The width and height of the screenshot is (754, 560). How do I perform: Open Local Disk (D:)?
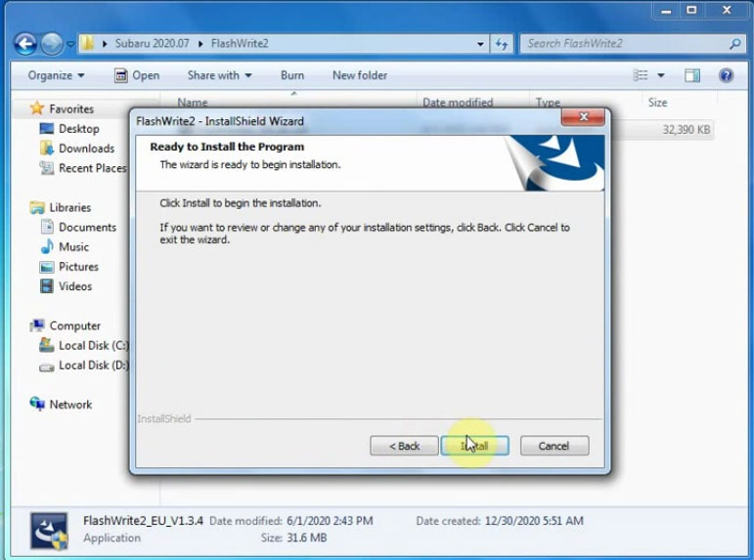[94, 366]
